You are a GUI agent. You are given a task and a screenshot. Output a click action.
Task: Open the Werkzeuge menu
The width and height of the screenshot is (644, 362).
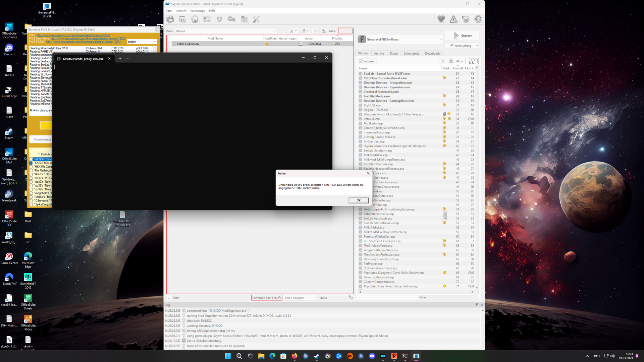(x=198, y=11)
